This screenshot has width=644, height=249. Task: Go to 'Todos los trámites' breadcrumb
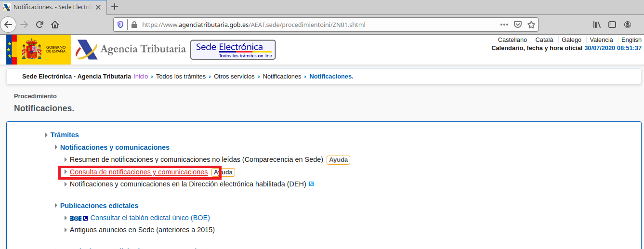(x=181, y=77)
